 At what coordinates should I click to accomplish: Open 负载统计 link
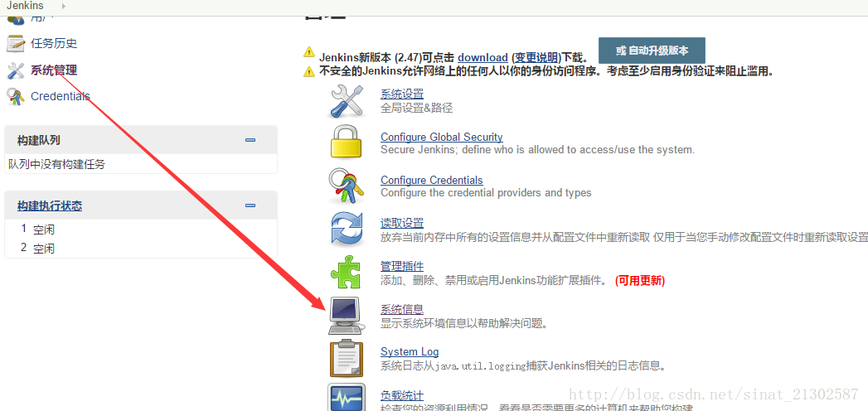pos(402,395)
